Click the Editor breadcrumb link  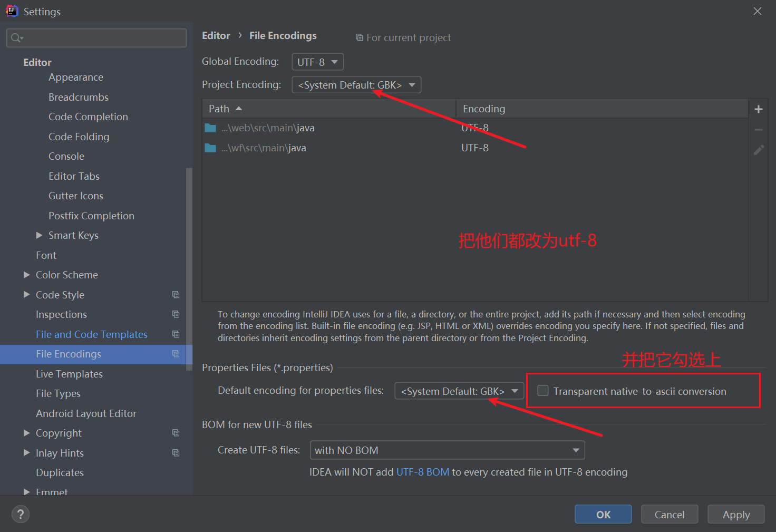216,35
